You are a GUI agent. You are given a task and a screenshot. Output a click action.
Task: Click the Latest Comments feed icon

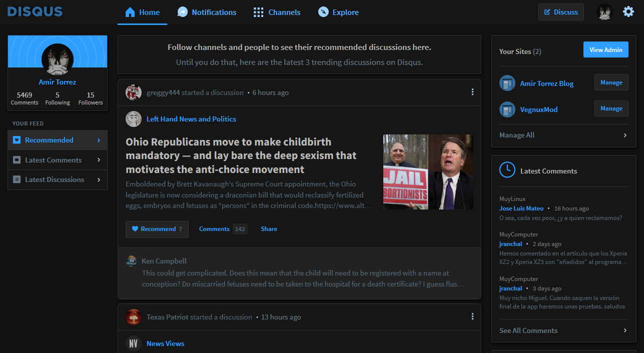coord(17,160)
